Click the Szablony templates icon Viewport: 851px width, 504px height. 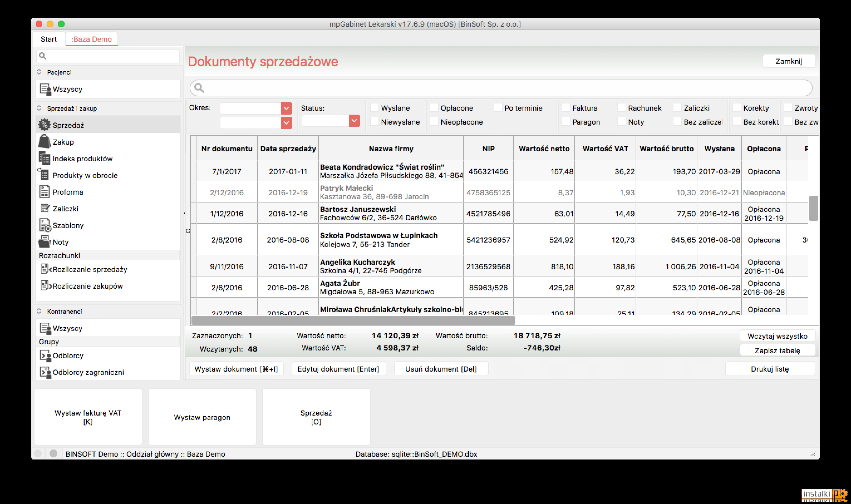(x=45, y=225)
